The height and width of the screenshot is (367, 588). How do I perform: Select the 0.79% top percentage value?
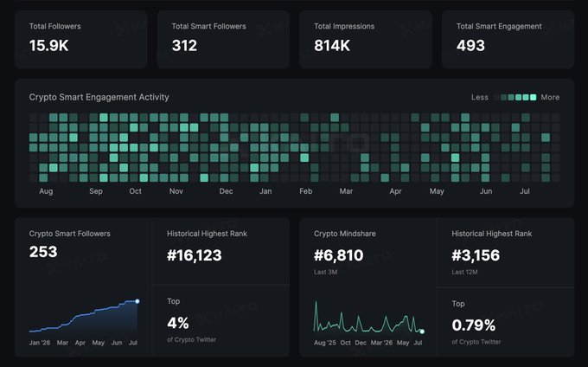474,325
